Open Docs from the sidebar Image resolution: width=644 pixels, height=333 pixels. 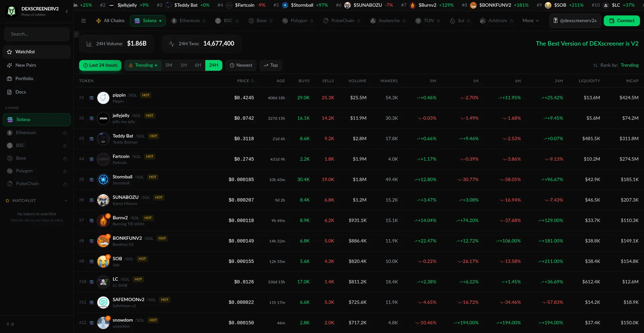click(x=20, y=92)
